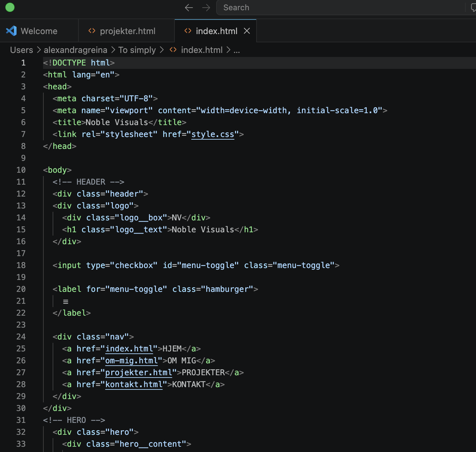Click the VS Code logo on Welcome tab
This screenshot has height=452, width=476.
(11, 31)
